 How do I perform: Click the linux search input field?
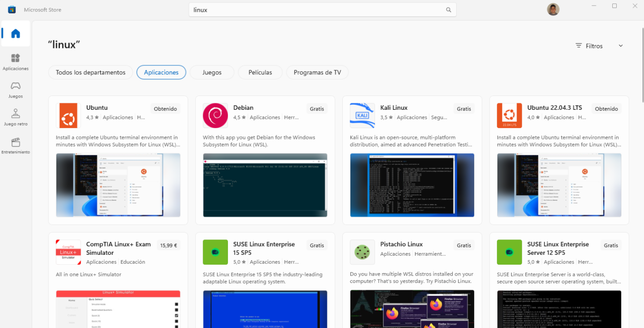pyautogui.click(x=317, y=10)
